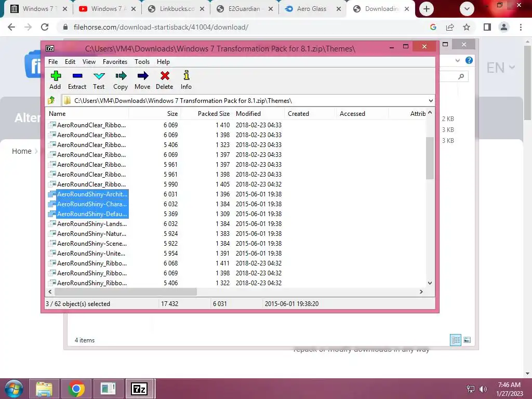
Task: Click Chrome icon on taskbar
Action: tap(76, 389)
